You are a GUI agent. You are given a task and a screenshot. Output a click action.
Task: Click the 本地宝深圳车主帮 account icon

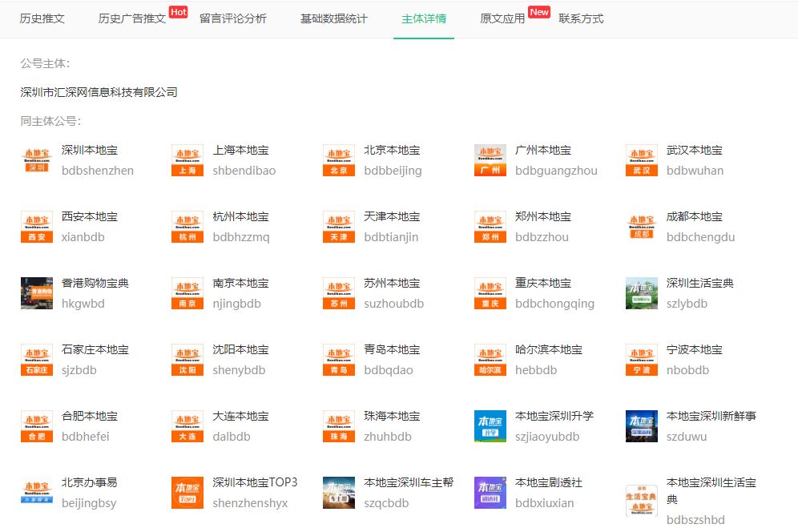339,493
